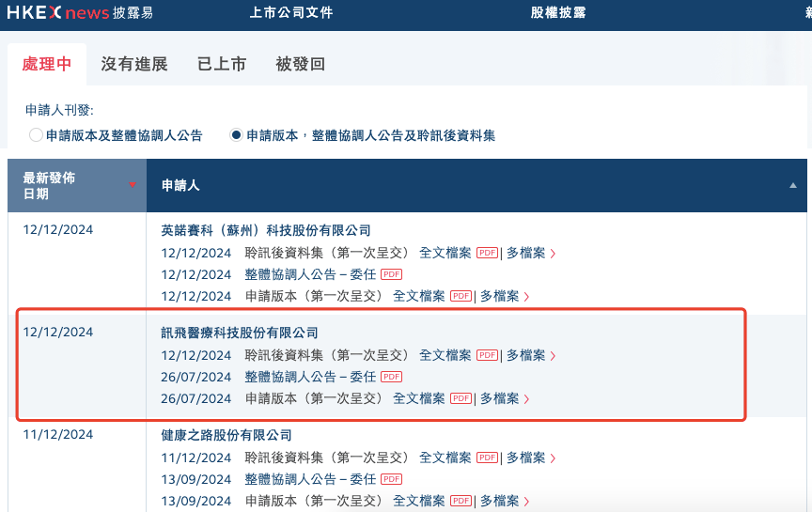Open PDF icon for 健康之路 整體協調人公告

pos(391,480)
